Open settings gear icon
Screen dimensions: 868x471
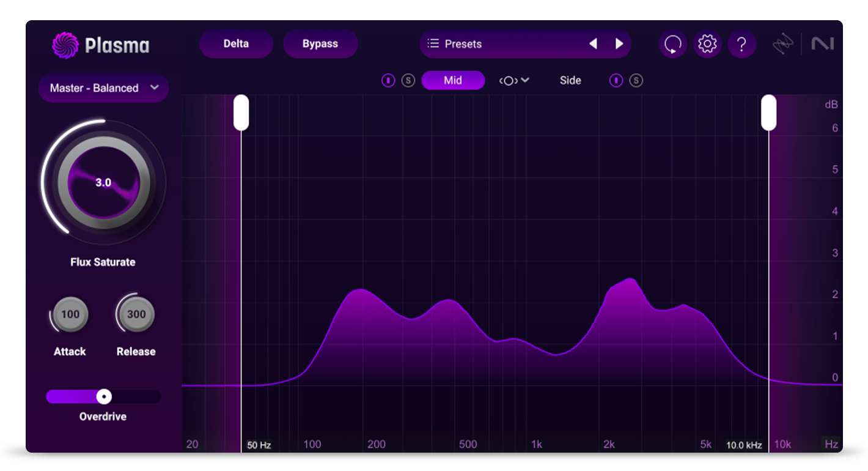tap(707, 44)
